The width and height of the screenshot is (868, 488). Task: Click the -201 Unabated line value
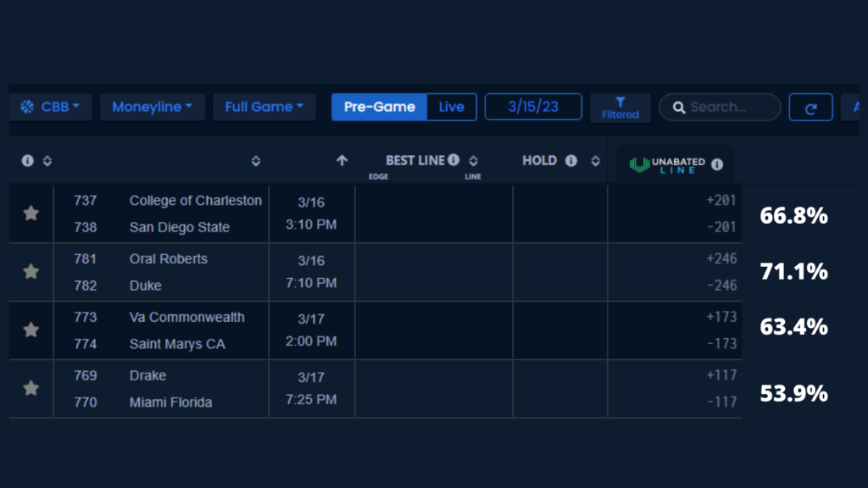[721, 227]
